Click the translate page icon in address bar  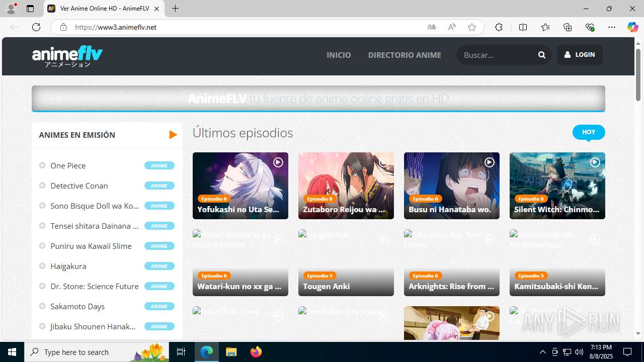coord(432,27)
